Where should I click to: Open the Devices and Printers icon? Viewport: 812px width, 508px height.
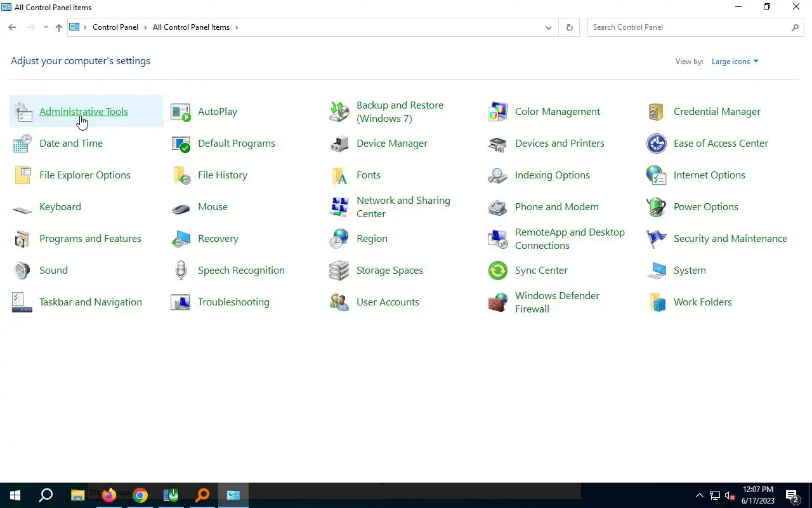(498, 144)
